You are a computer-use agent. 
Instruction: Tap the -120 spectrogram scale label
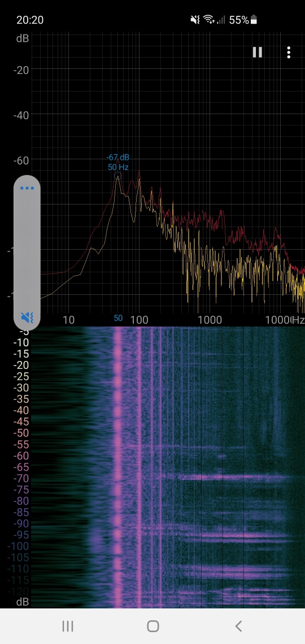click(x=18, y=591)
